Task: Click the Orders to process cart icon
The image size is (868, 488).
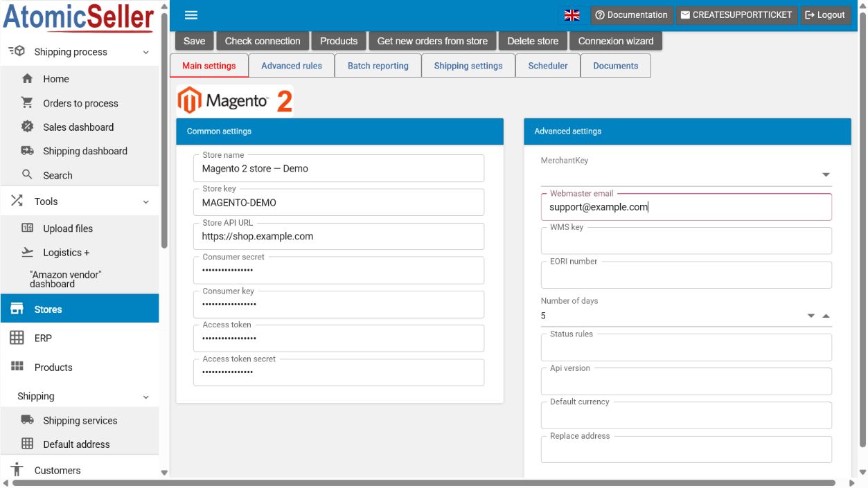Action: 28,103
